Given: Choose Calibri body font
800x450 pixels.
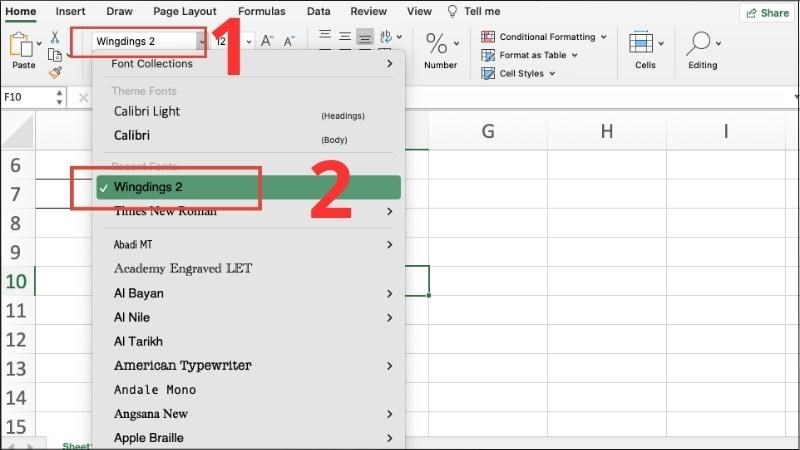Looking at the screenshot, I should point(248,136).
